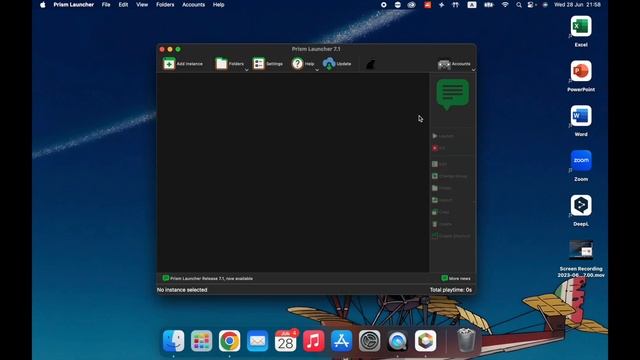The height and width of the screenshot is (360, 640).
Task: Open the Edit menu in menu bar
Action: click(123, 5)
